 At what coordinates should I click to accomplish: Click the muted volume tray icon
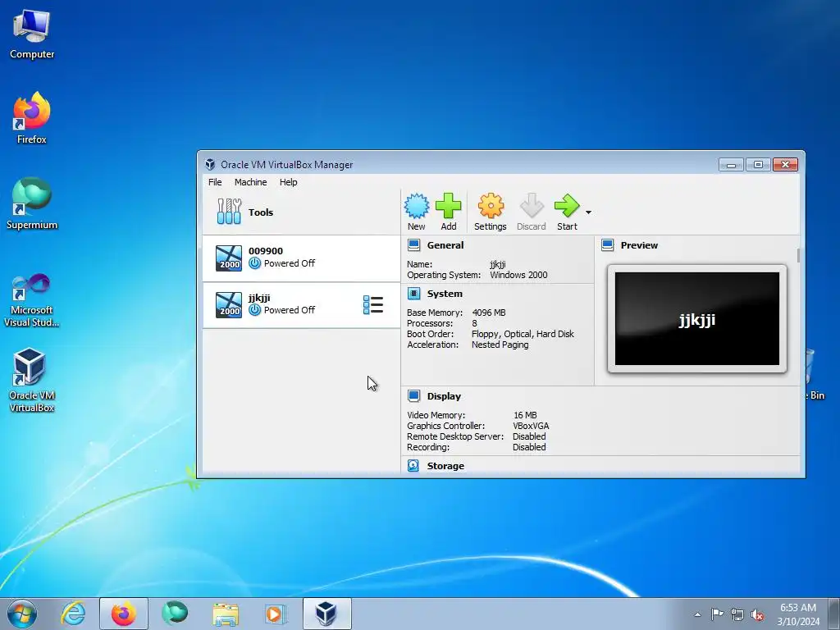coord(757,614)
